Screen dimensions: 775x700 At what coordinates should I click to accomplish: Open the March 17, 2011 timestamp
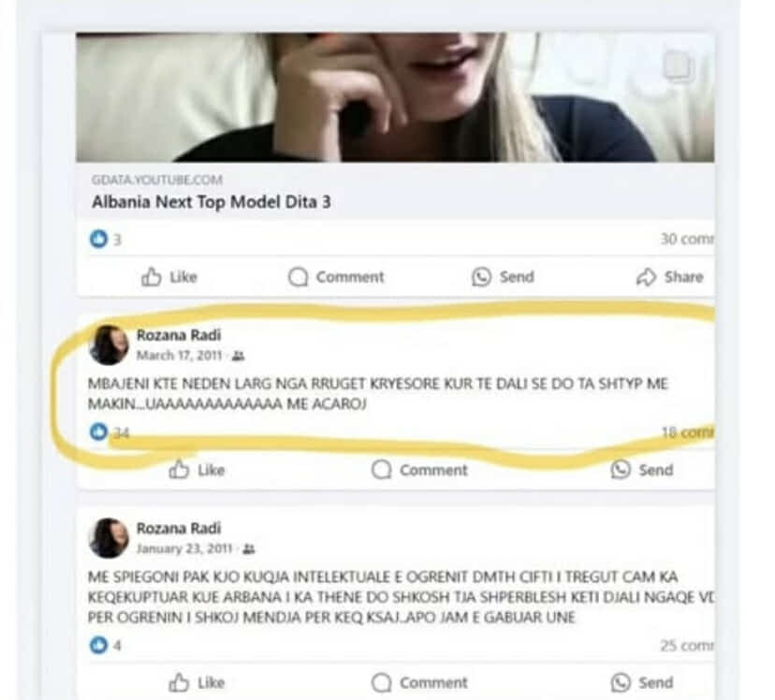coord(179,356)
